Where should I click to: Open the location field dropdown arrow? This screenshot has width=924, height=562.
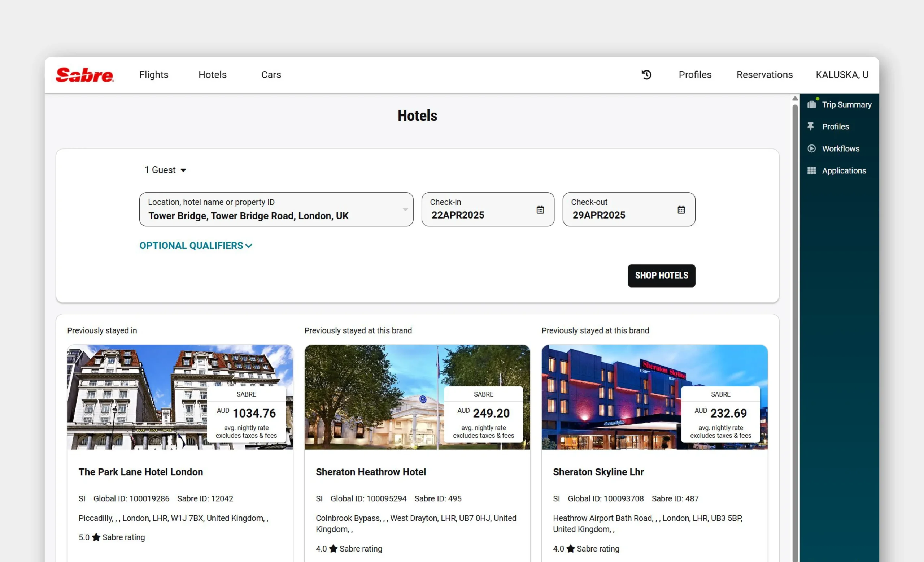(x=405, y=210)
